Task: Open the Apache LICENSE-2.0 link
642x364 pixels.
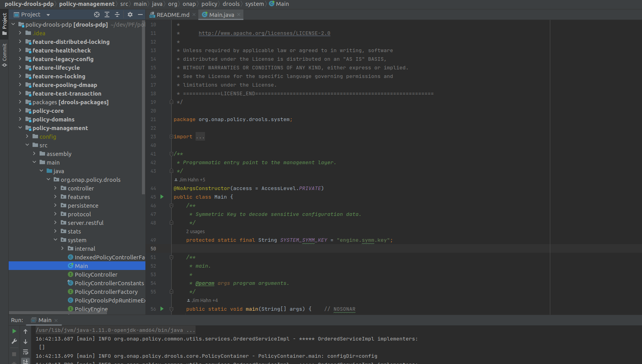Action: (264, 33)
